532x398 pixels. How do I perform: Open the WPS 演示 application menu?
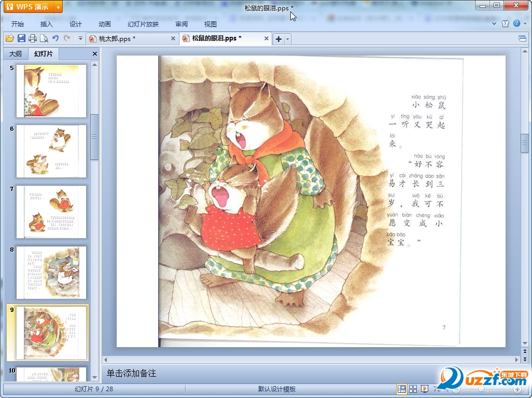click(29, 6)
